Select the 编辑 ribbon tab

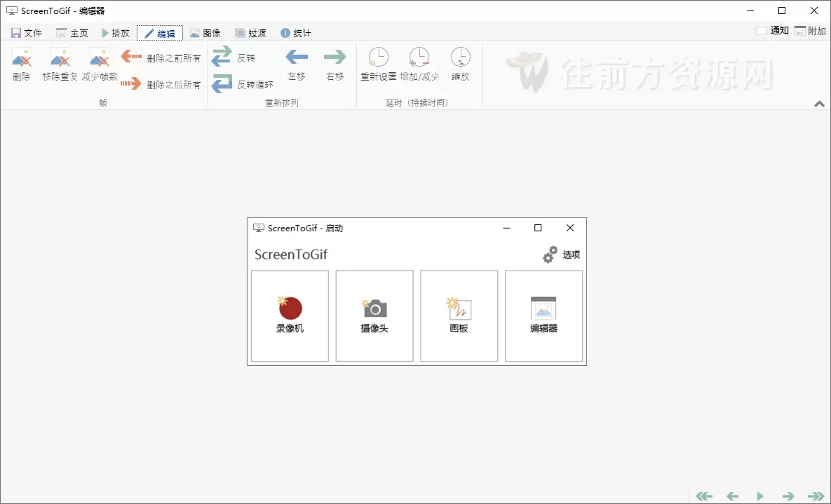[x=160, y=34]
